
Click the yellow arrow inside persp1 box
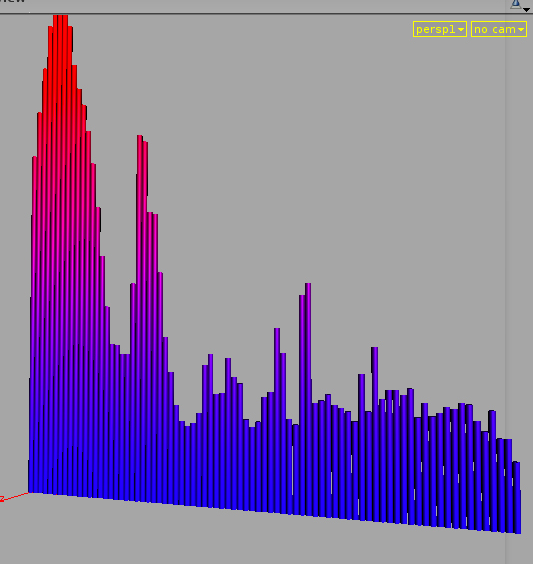(461, 30)
